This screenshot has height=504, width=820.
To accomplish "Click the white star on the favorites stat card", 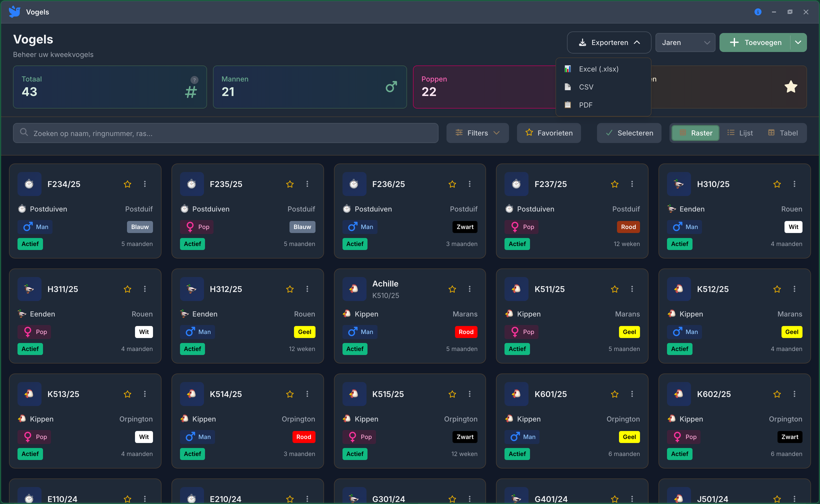I will tap(791, 87).
